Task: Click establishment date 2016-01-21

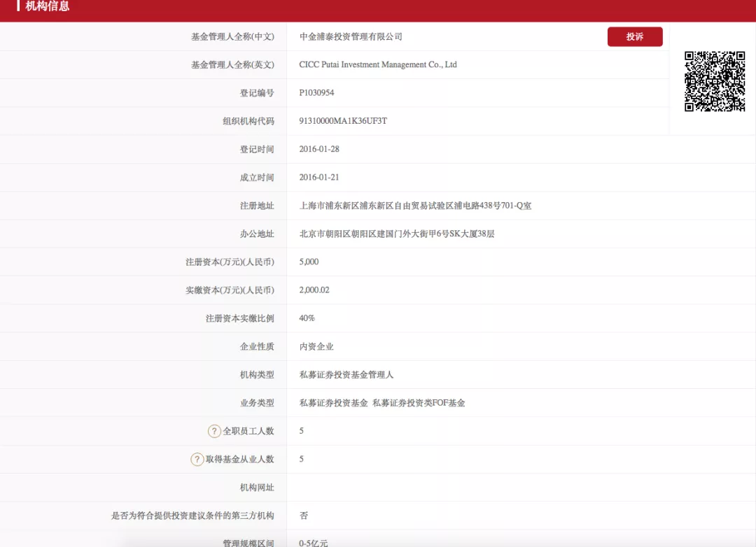Action: tap(319, 178)
